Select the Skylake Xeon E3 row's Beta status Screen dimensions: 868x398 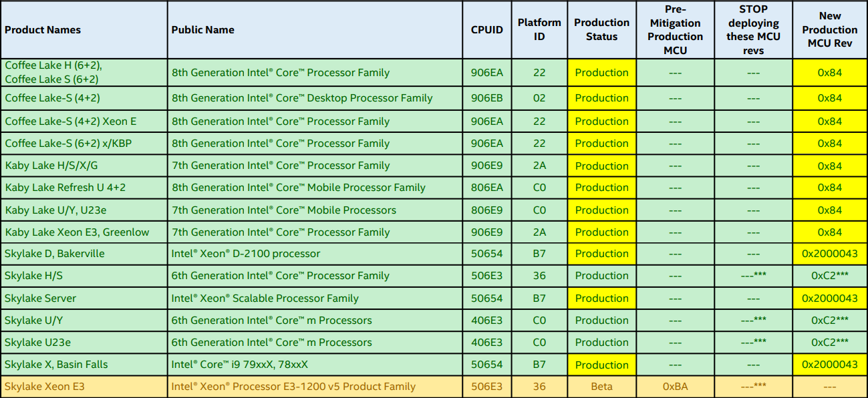pyautogui.click(x=601, y=386)
